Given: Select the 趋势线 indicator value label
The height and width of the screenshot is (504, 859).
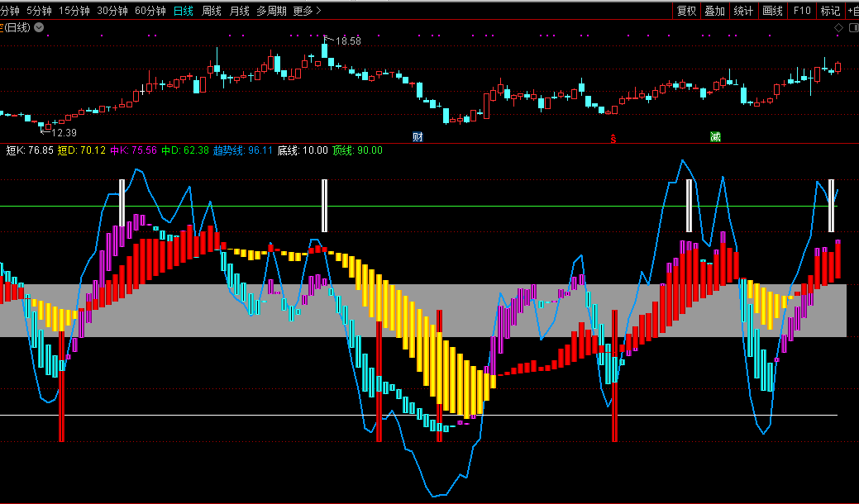Looking at the screenshot, I should pyautogui.click(x=243, y=150).
